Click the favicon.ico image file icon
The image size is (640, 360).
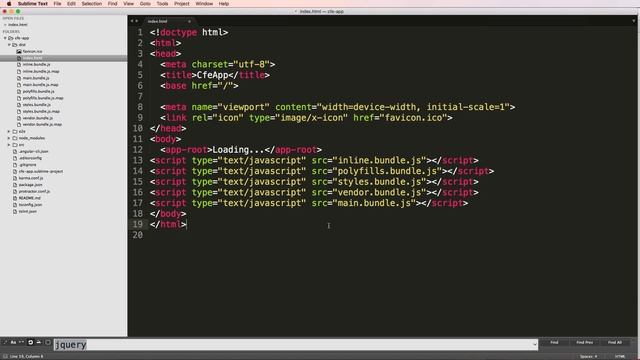coord(19,51)
